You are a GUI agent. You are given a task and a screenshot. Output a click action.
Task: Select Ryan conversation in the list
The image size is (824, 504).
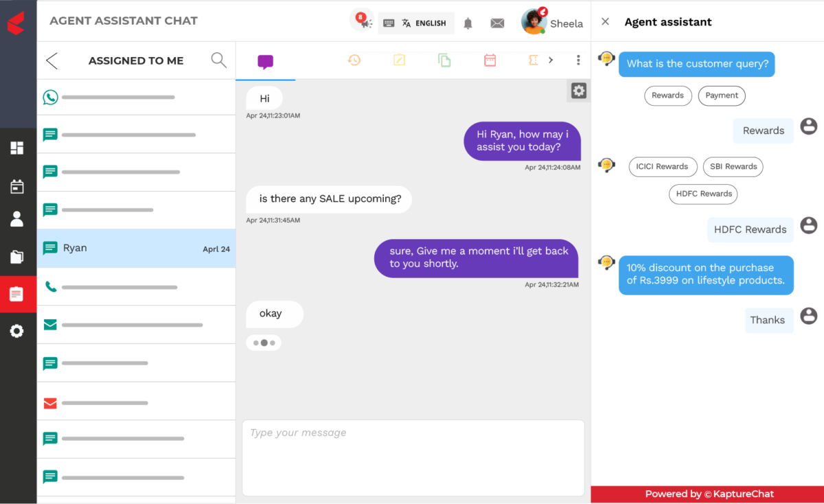pos(136,249)
